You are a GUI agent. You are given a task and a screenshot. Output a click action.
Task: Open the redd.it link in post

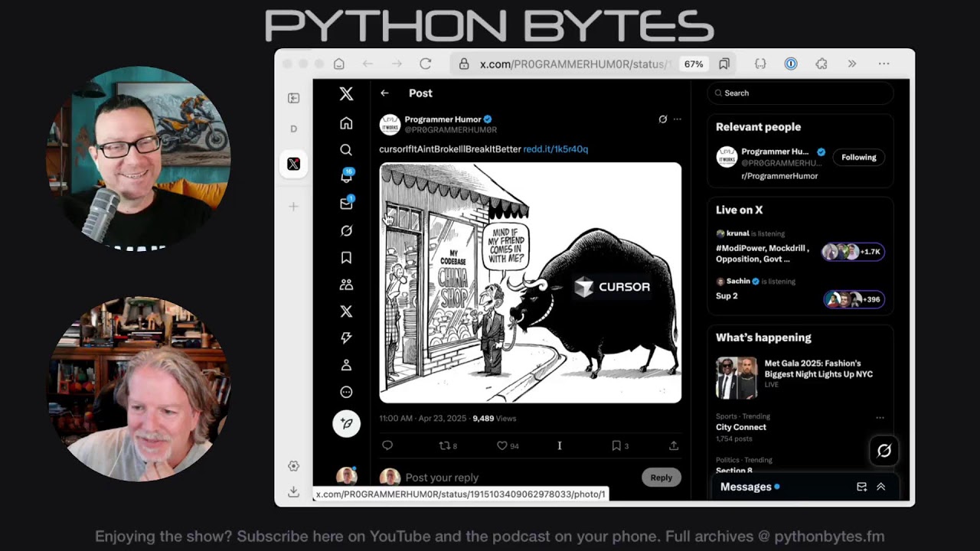555,149
